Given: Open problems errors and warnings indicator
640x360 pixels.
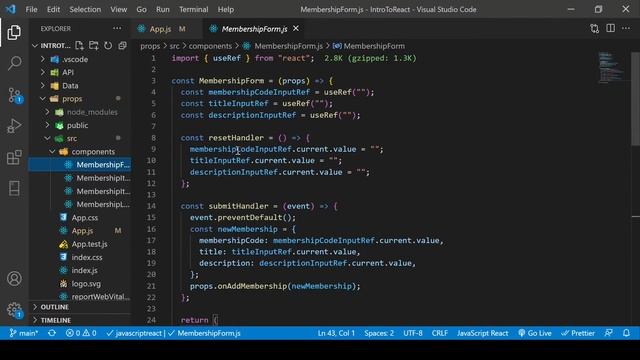Looking at the screenshot, I should [x=81, y=333].
